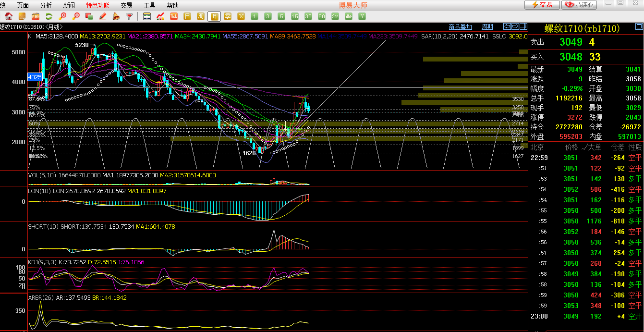This screenshot has height=332, width=644.
Task: Switch to the 4hr chart button
Action: [x=349, y=16]
